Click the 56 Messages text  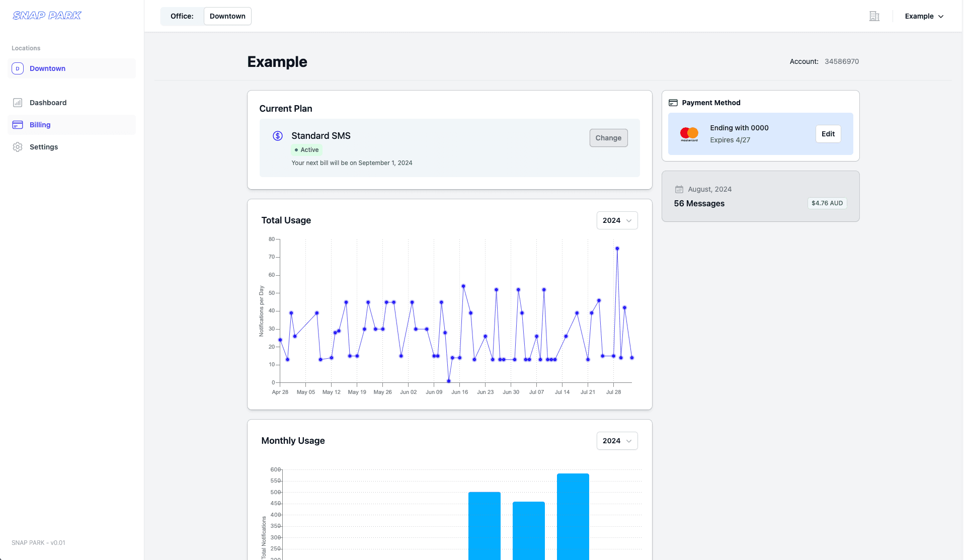click(699, 203)
